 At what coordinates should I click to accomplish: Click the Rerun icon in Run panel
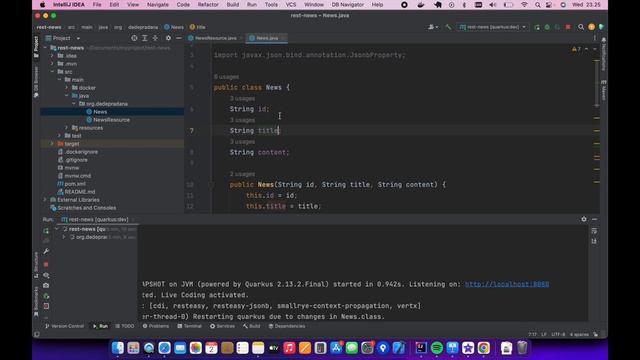click(46, 231)
